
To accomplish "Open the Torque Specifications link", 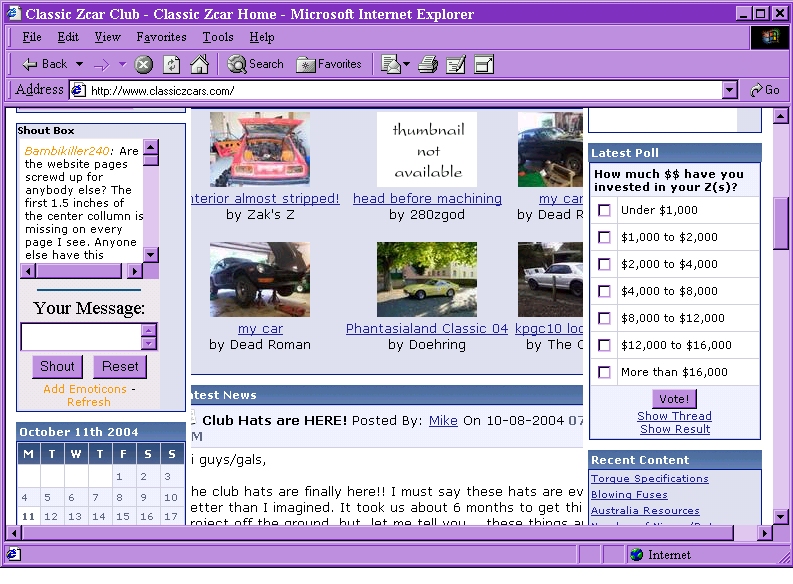I will (650, 478).
